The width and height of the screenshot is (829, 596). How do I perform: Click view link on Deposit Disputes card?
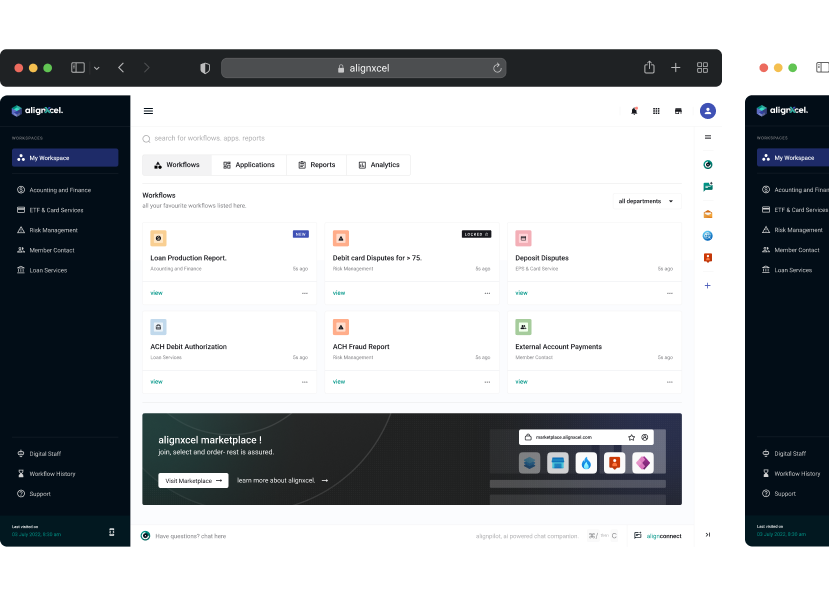coord(521,293)
